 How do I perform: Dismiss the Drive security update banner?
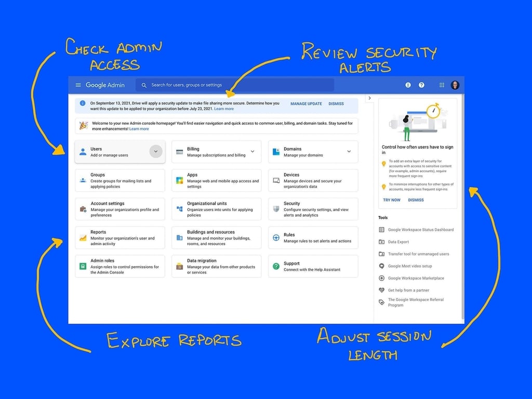point(336,104)
